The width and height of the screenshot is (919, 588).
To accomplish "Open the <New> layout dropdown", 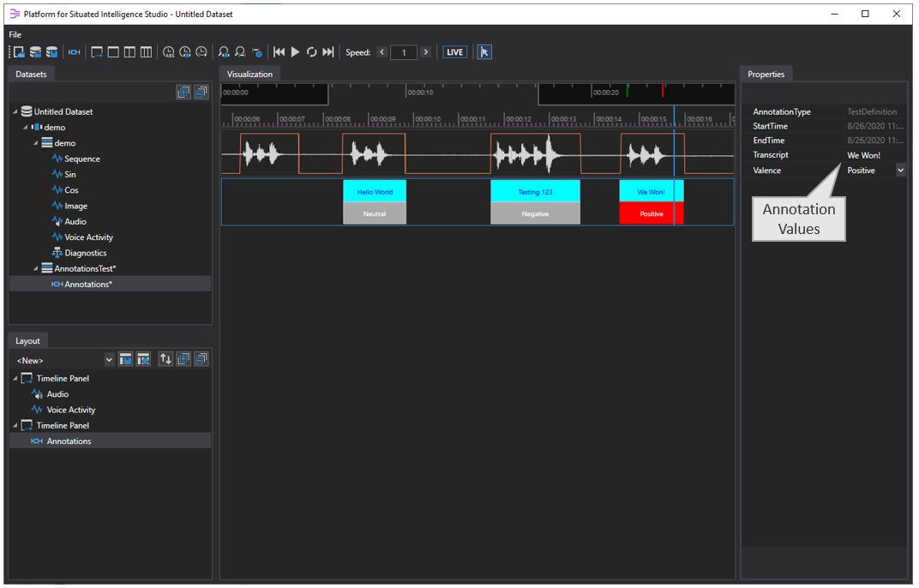I will click(109, 360).
